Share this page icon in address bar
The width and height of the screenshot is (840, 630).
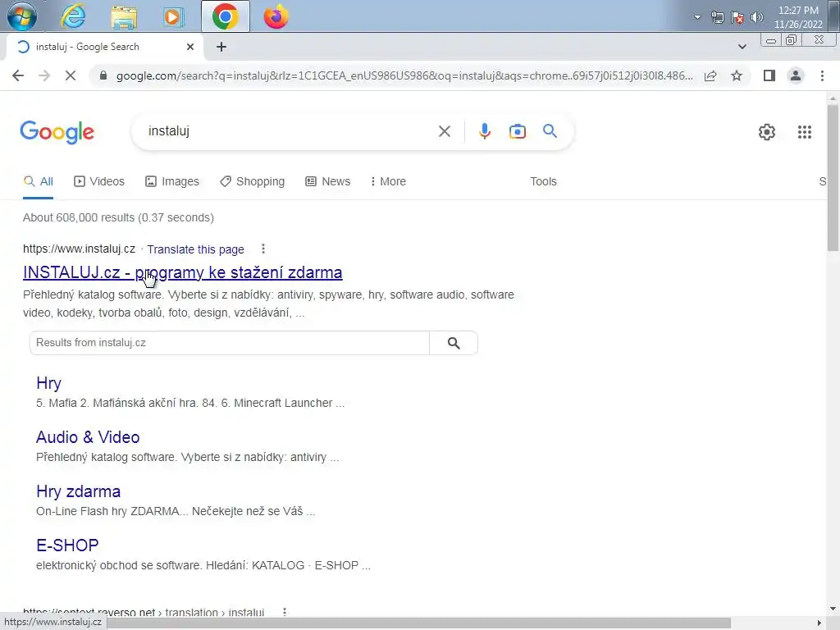coord(710,75)
